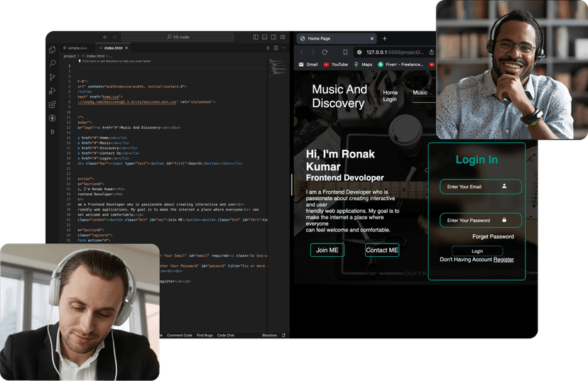Open the Explorer view in VS Code
This screenshot has height=381, width=588.
tap(53, 50)
